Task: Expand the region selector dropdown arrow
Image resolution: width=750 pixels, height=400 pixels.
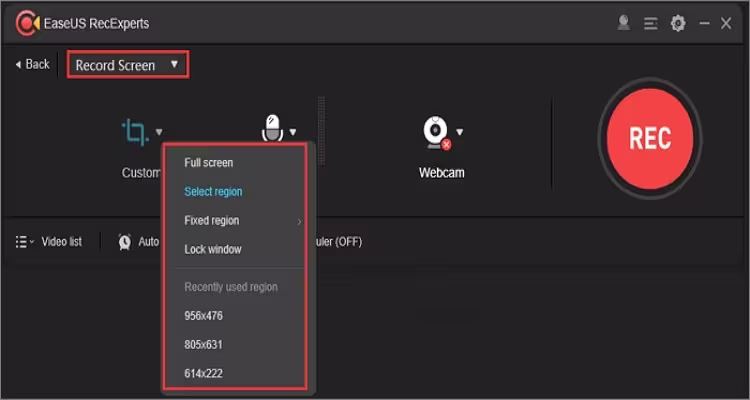Action: (159, 132)
